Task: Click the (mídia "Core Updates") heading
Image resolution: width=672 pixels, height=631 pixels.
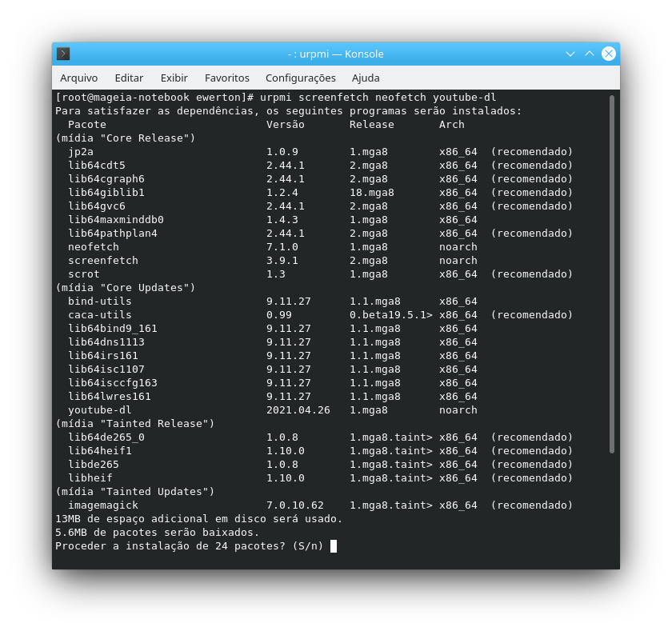Action: (x=125, y=288)
